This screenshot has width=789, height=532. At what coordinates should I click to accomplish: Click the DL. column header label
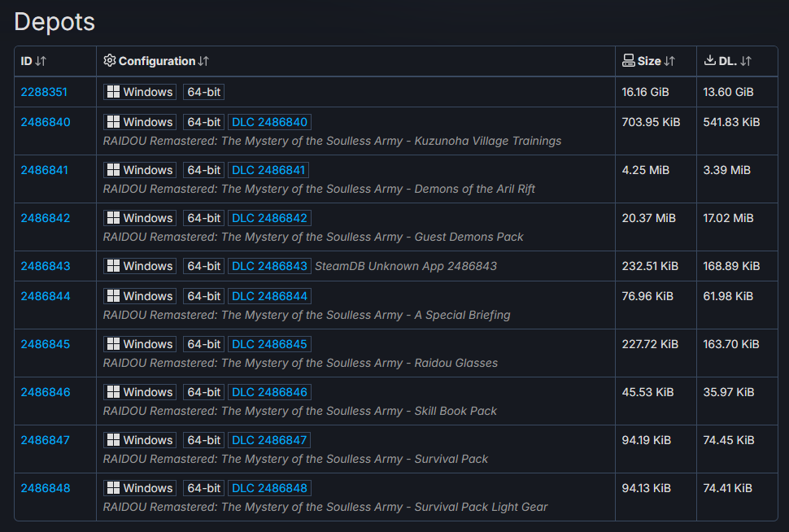tap(728, 61)
